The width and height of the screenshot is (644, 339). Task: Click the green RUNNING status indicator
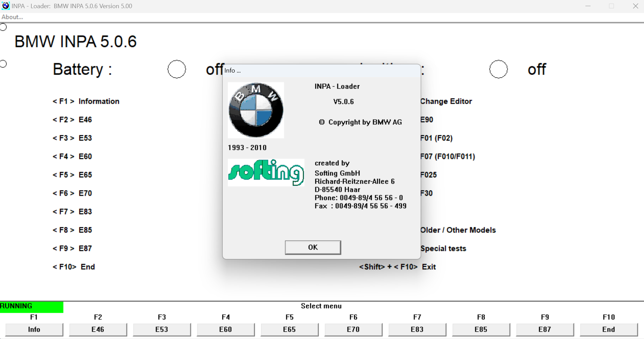tap(32, 306)
